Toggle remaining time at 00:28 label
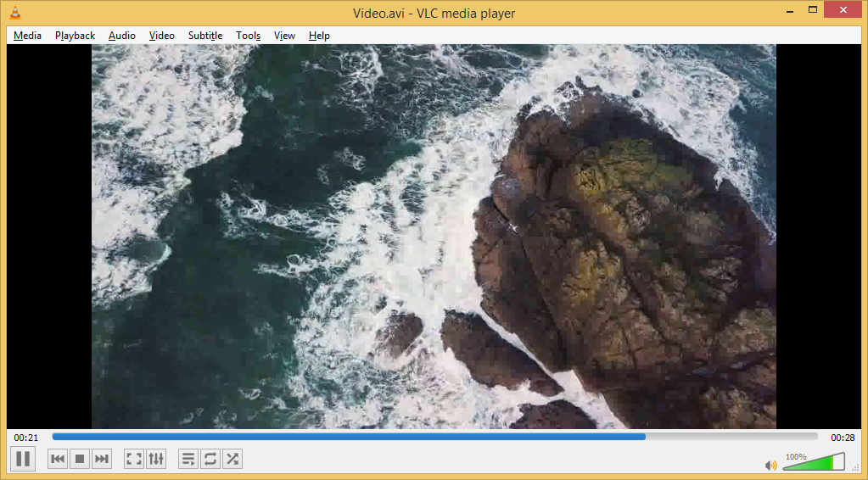The image size is (868, 480). point(843,438)
